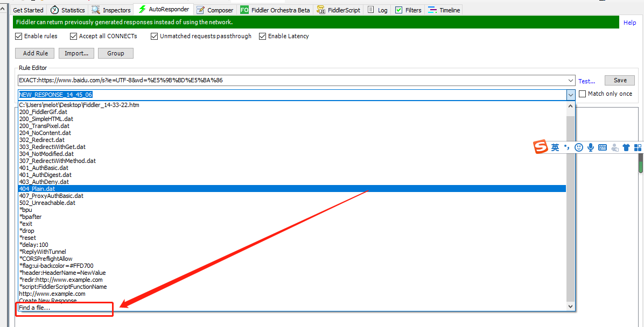This screenshot has width=644, height=327.
Task: Click the dropdown list scroll up arrow
Action: [570, 106]
